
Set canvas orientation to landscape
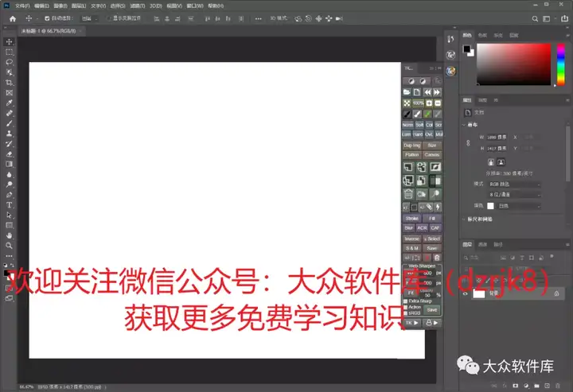tap(501, 161)
